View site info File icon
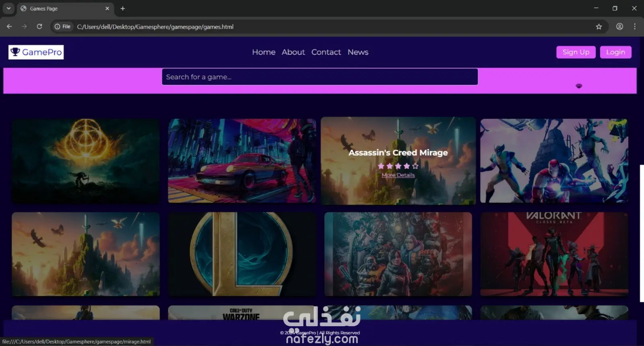This screenshot has width=644, height=346. 62,27
